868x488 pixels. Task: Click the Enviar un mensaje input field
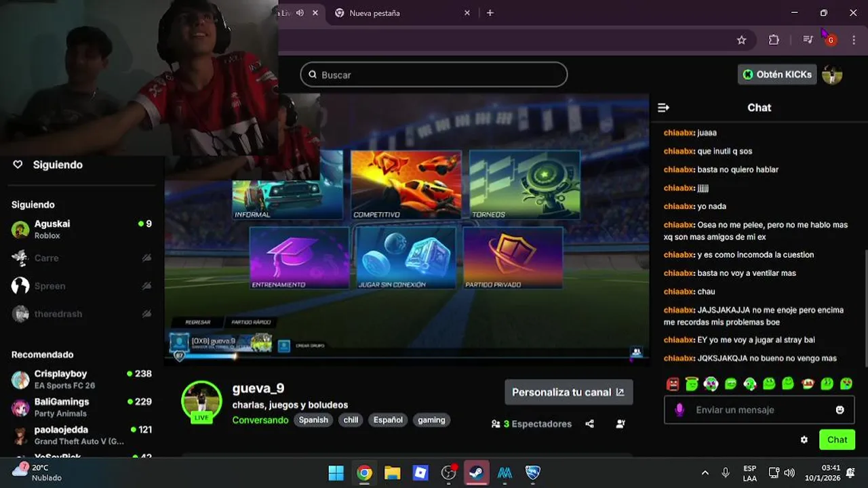759,410
